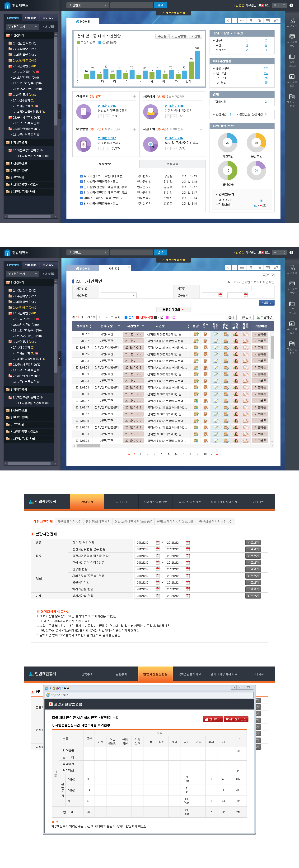Click the 인쇄 button above the case table
This screenshot has height=868, width=299.
(247, 317)
